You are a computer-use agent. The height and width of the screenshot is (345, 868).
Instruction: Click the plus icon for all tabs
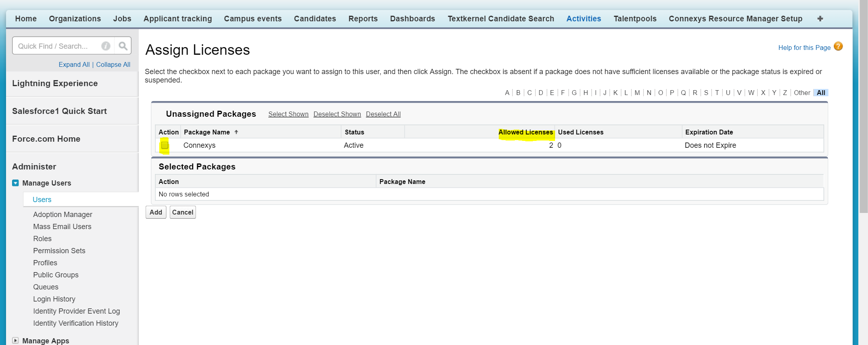[820, 19]
